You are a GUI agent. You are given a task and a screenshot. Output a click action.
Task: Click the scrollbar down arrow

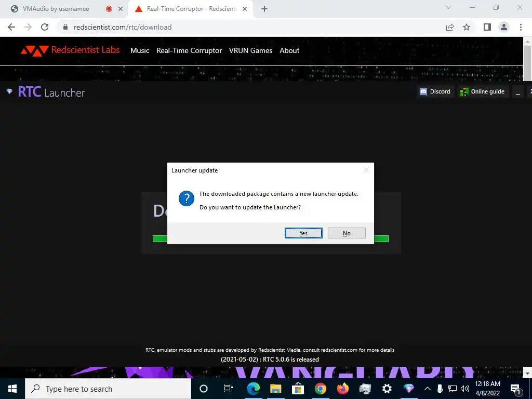[x=527, y=373]
